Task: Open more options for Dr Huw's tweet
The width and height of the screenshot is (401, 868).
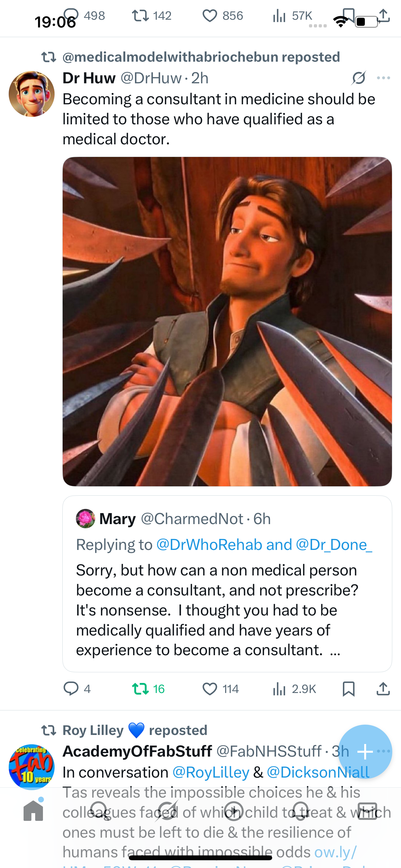Action: pyautogui.click(x=384, y=78)
